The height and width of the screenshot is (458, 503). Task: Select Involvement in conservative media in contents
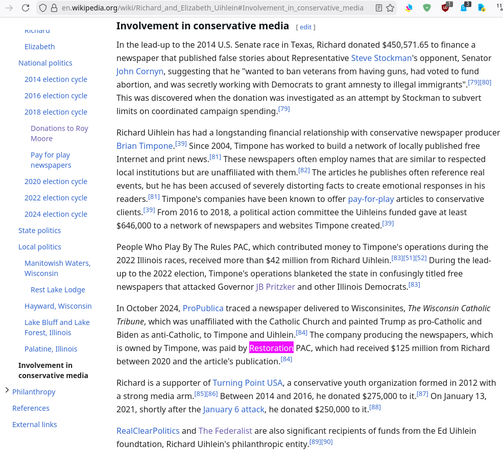pyautogui.click(x=53, y=370)
